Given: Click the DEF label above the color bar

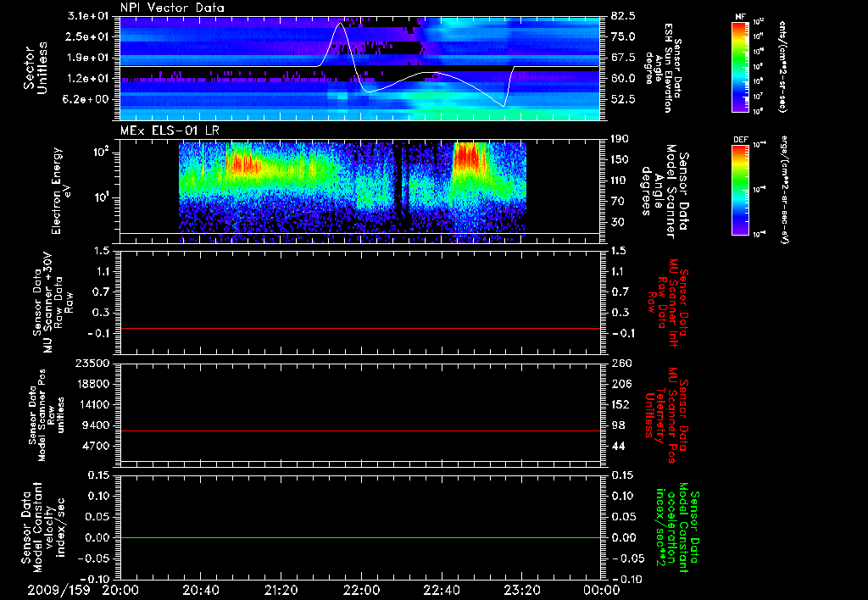Looking at the screenshot, I should [741, 140].
